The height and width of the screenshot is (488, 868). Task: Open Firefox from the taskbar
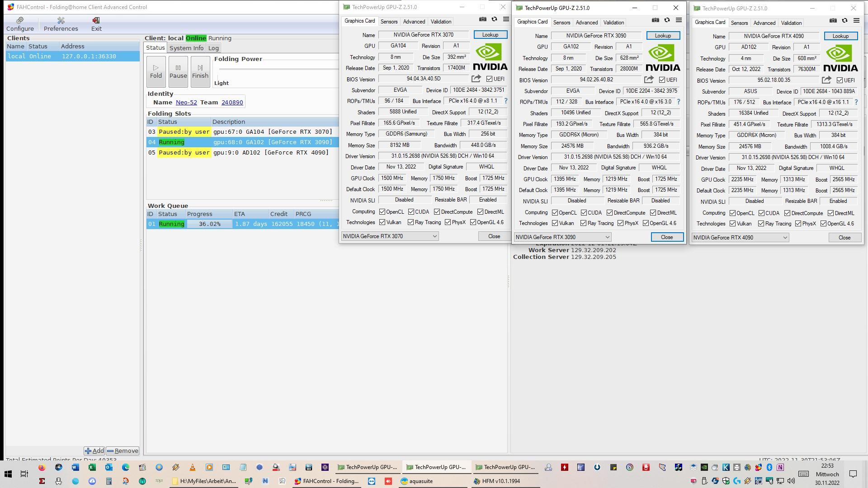(42, 467)
